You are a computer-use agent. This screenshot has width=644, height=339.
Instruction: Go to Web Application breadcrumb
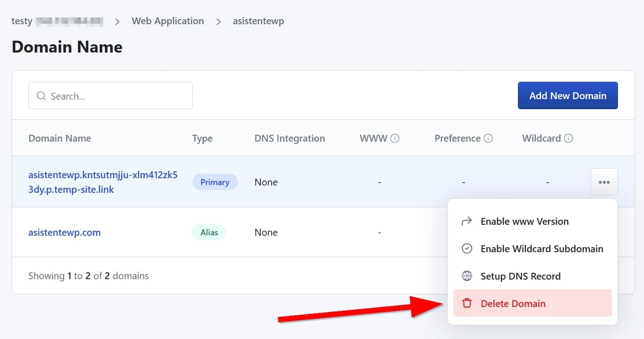click(x=168, y=21)
